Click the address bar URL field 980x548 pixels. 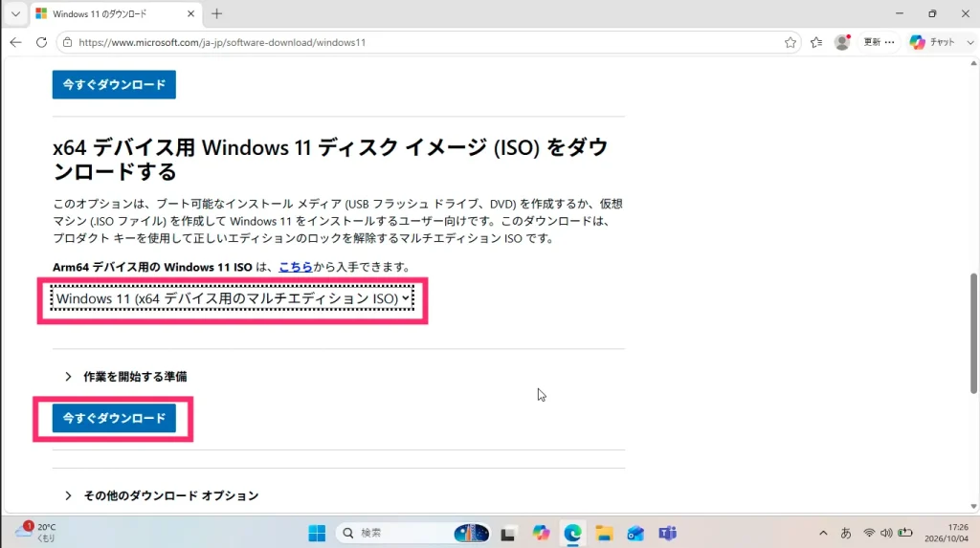click(428, 42)
